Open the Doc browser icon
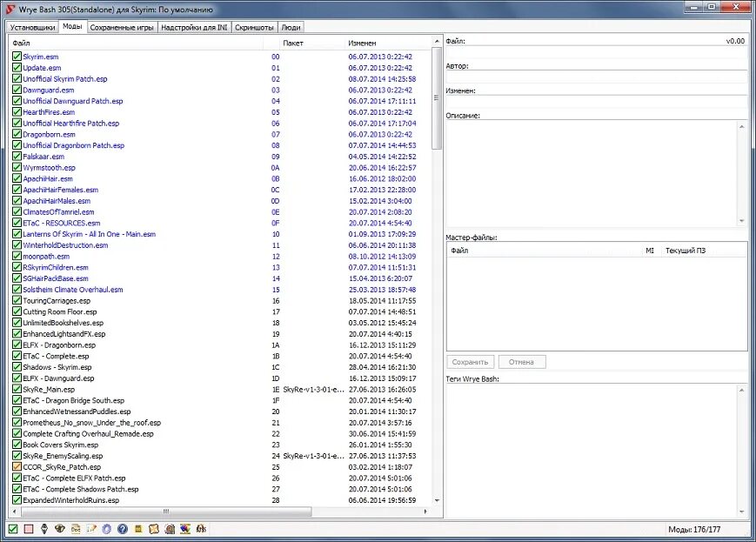756x542 pixels. tap(76, 529)
